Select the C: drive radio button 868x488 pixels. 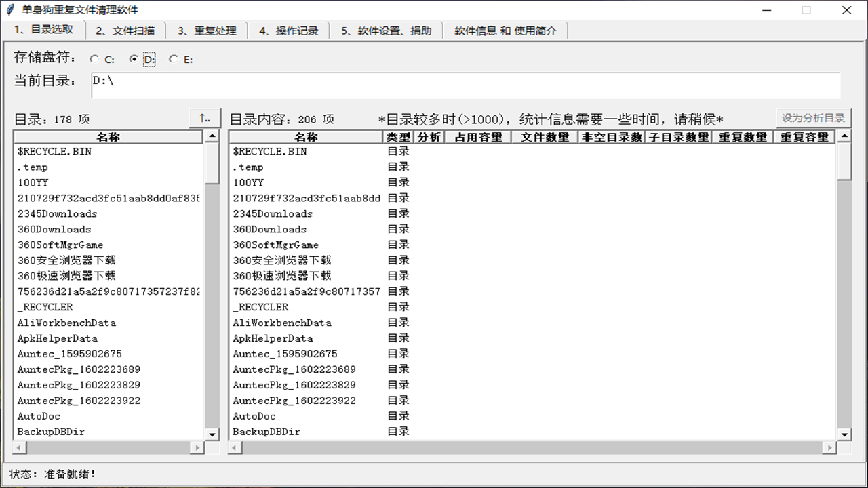tap(94, 59)
